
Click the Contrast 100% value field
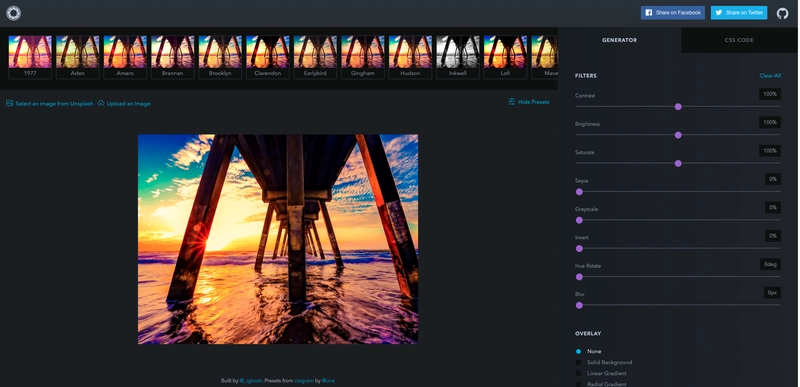coord(770,94)
